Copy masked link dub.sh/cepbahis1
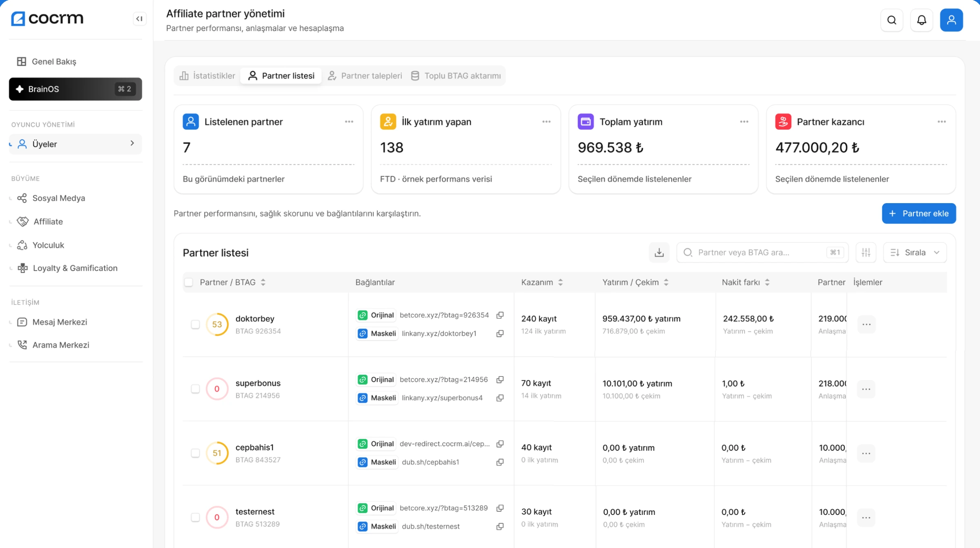The height and width of the screenshot is (548, 980). (x=500, y=462)
